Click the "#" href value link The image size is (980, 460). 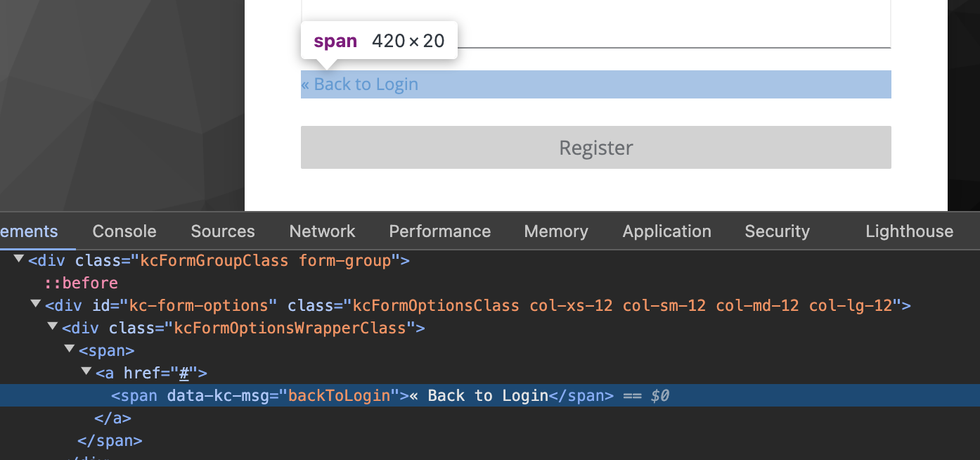pos(185,373)
